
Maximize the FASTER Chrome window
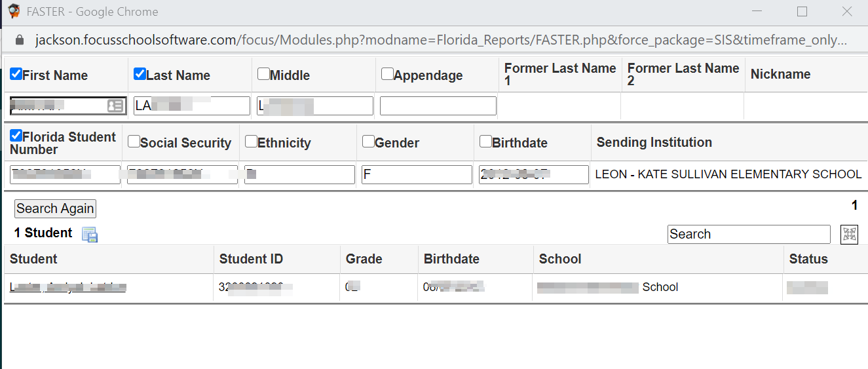802,11
